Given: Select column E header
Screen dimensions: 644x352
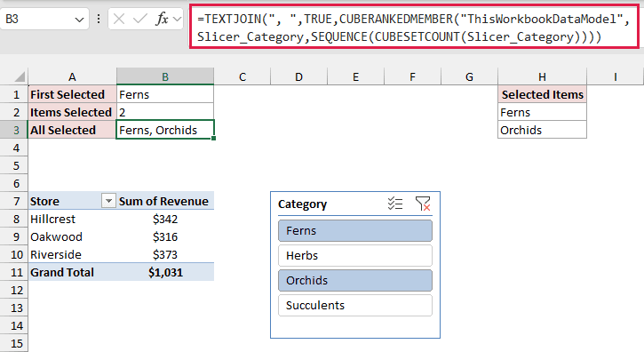Looking at the screenshot, I should tap(355, 77).
